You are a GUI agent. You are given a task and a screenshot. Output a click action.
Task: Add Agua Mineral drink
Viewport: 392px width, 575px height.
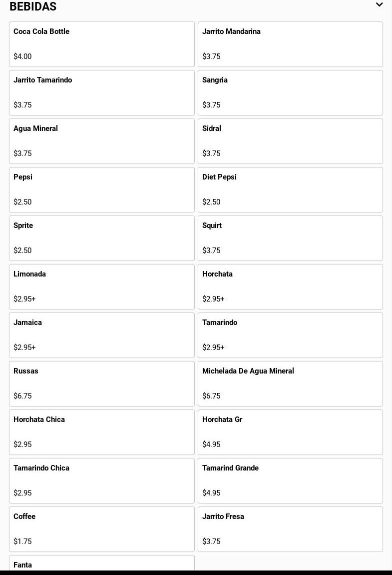click(x=102, y=141)
